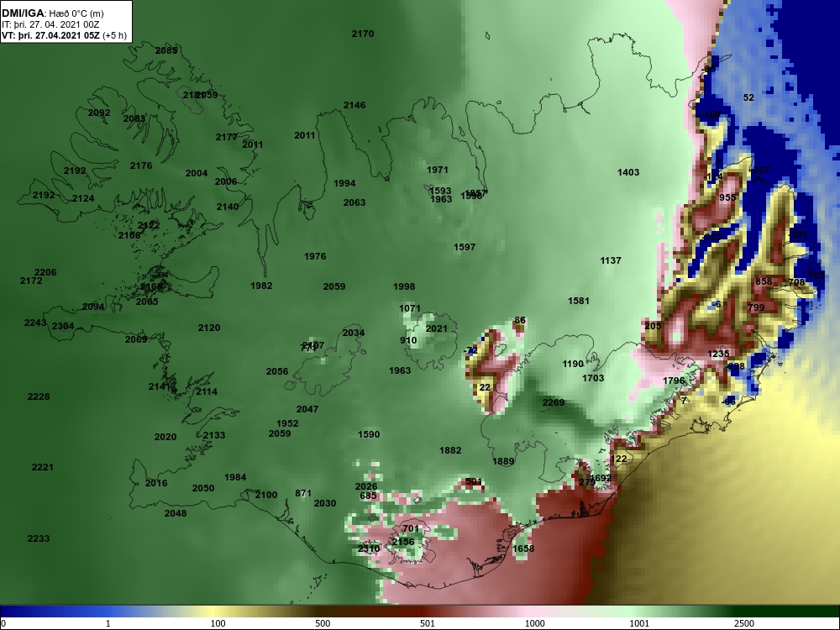Select the map value 1796

click(674, 381)
